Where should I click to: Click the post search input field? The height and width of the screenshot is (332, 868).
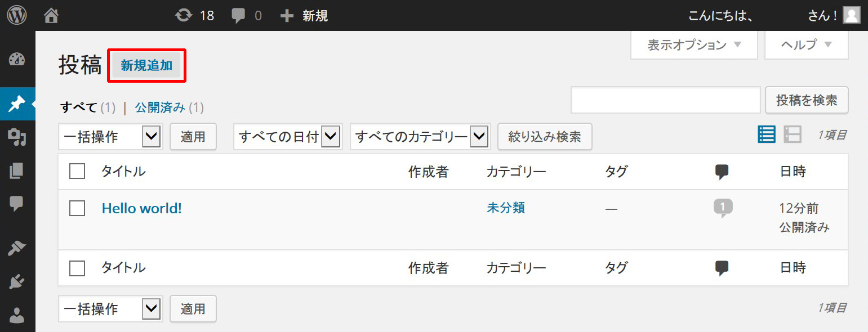pos(666,101)
